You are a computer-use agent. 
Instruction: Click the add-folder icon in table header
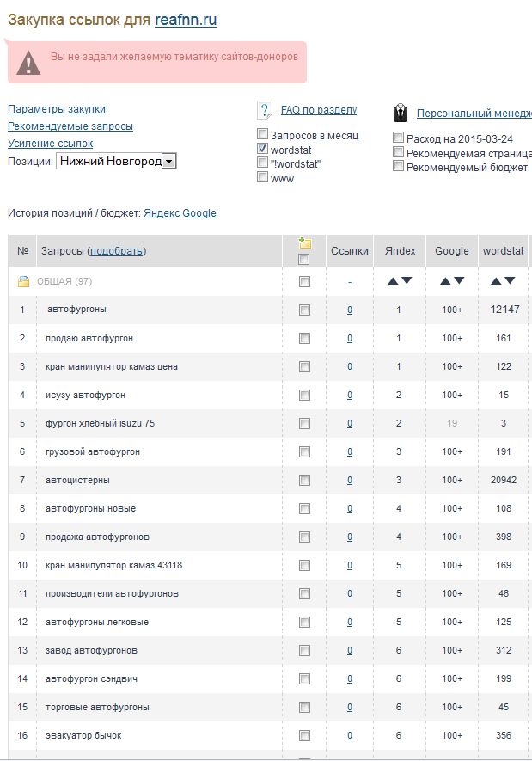[304, 243]
